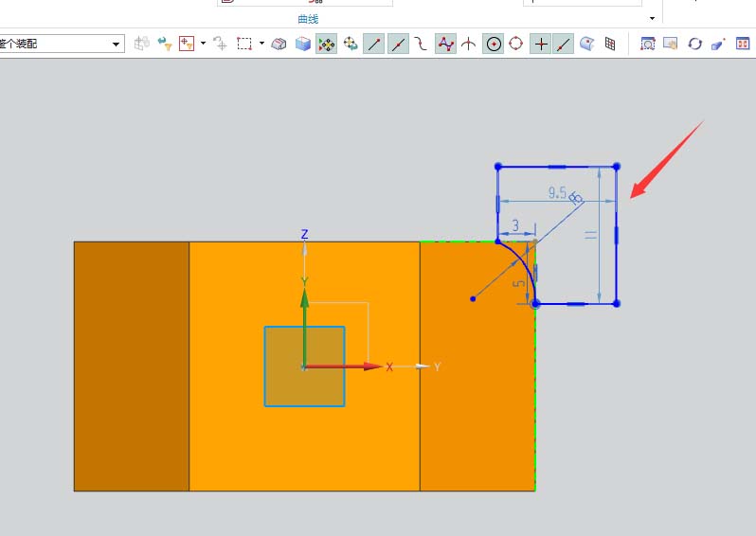Select the blue-outlined datum square
Image resolution: width=756 pixels, height=536 pixels.
point(304,366)
